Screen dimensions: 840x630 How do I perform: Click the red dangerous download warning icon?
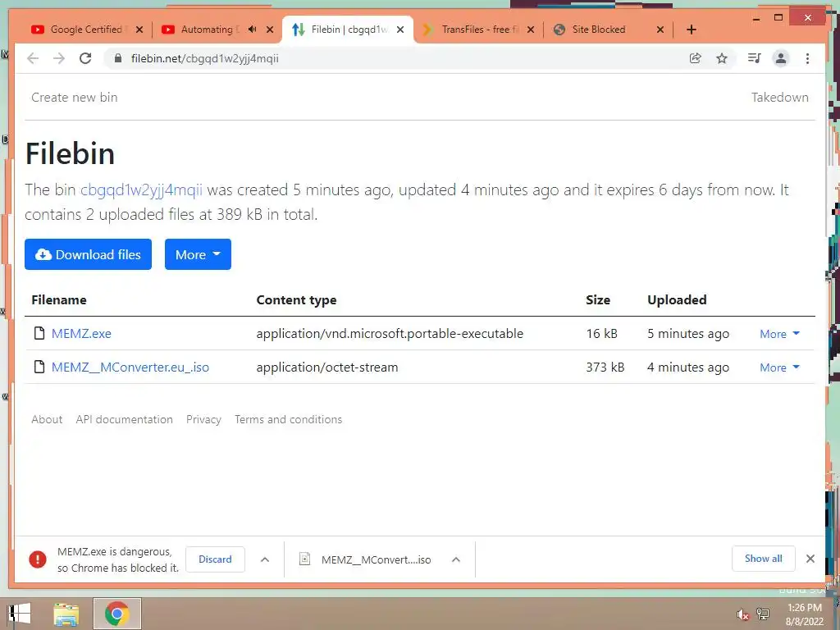coord(38,559)
